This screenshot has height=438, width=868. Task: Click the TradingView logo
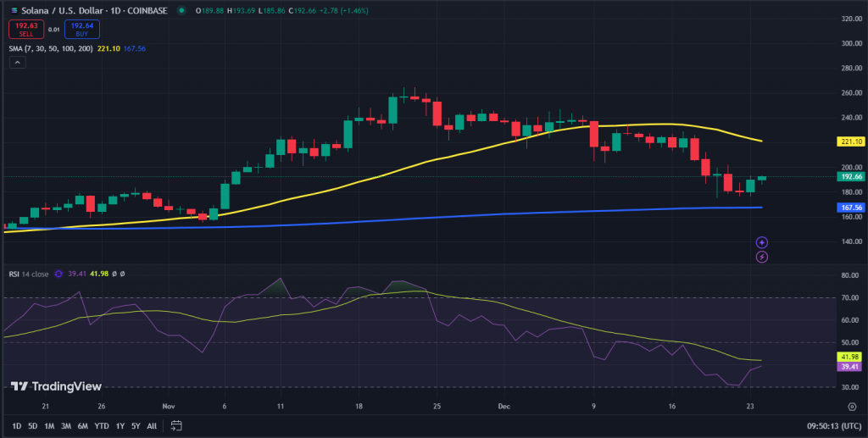point(56,386)
